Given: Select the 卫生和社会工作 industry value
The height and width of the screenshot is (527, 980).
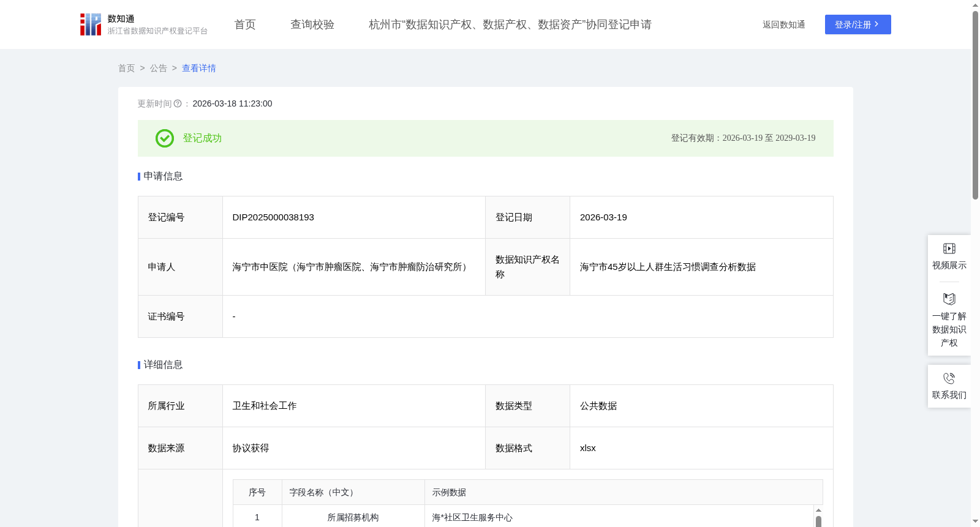Looking at the screenshot, I should pos(265,406).
